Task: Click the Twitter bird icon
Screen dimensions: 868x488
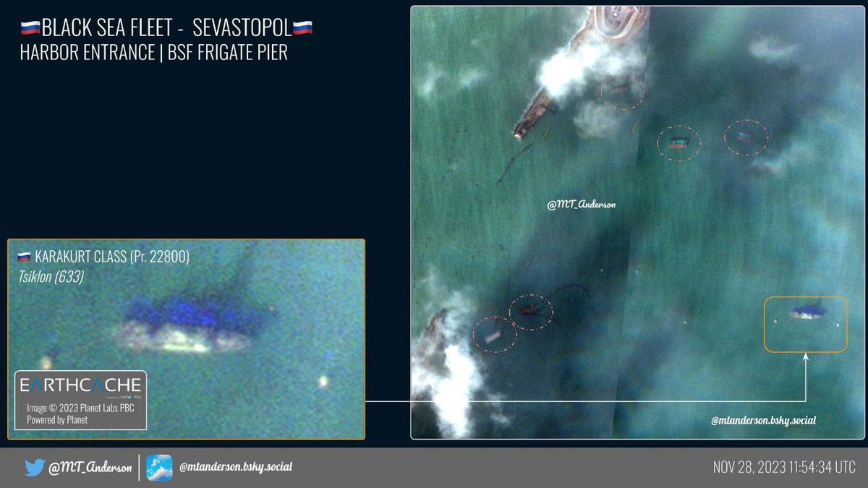Action: point(34,468)
